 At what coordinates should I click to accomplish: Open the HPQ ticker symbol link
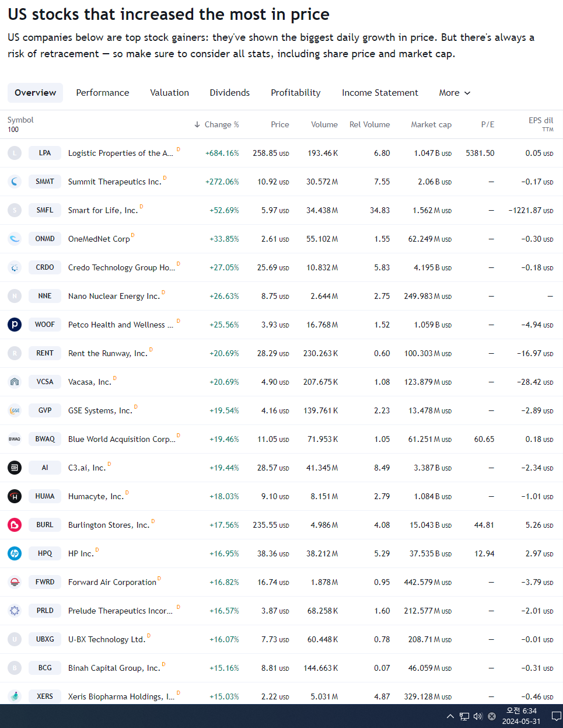45,553
